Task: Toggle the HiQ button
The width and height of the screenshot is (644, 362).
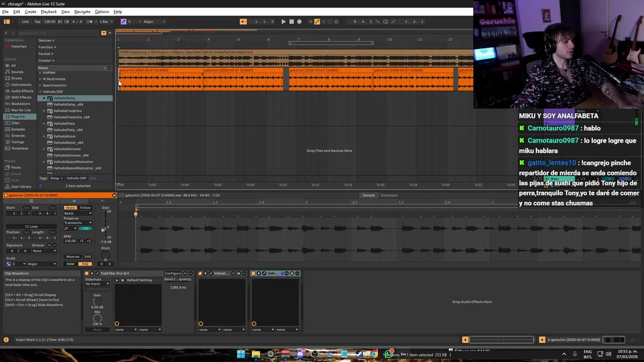Action: point(85,264)
